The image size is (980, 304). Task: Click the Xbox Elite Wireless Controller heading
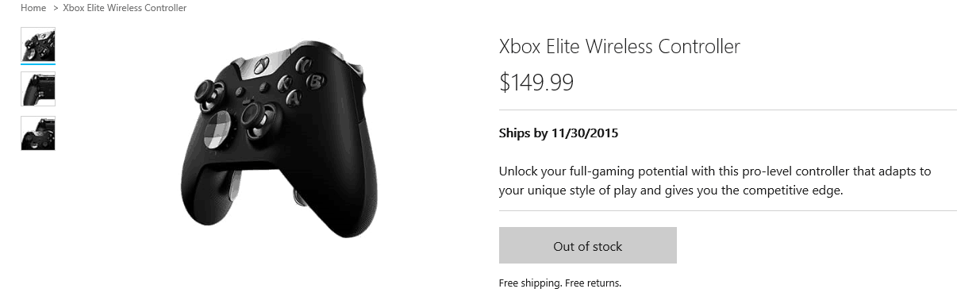[619, 47]
